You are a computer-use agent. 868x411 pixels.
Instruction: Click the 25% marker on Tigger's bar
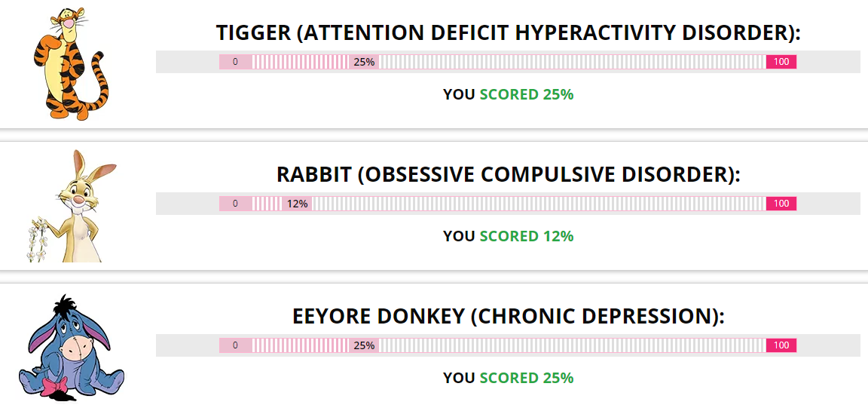pos(364,62)
